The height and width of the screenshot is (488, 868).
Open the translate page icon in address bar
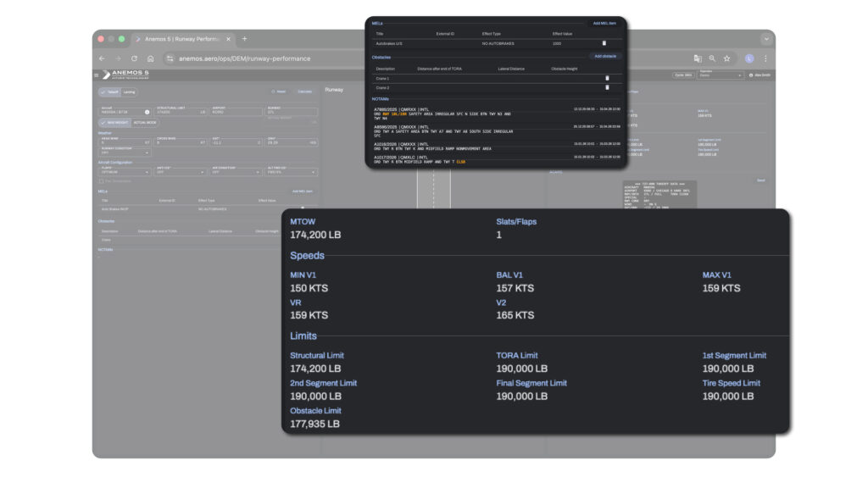click(x=697, y=58)
